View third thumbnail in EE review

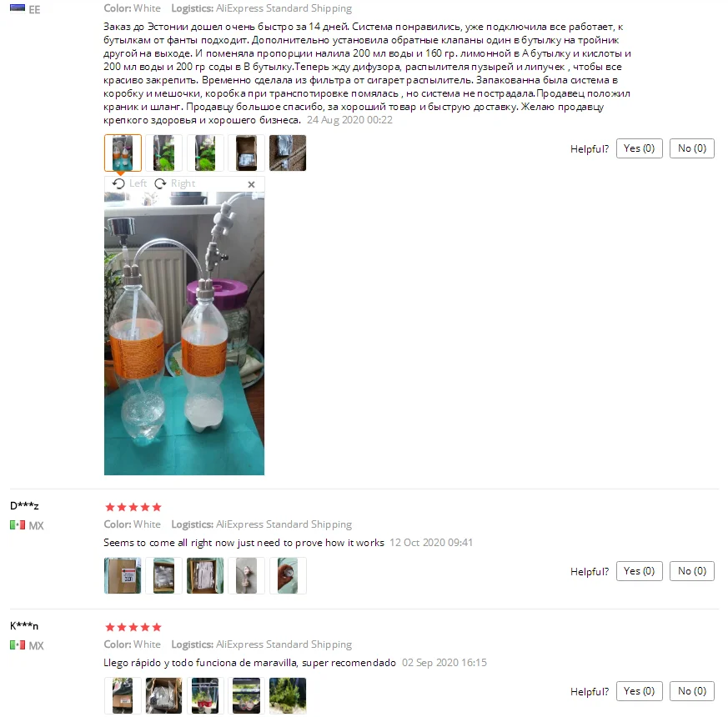point(205,153)
